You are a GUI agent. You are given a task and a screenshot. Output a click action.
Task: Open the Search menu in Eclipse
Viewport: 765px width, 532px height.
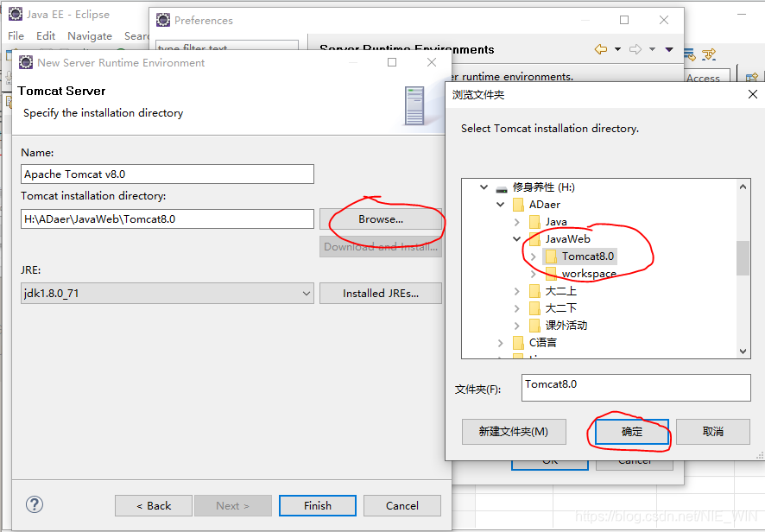(136, 36)
